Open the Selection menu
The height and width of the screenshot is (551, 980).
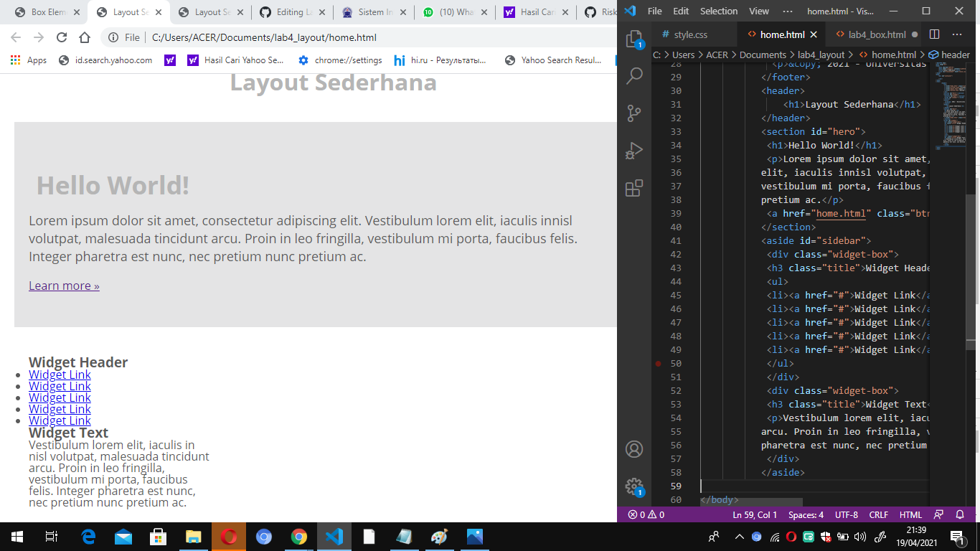click(718, 11)
